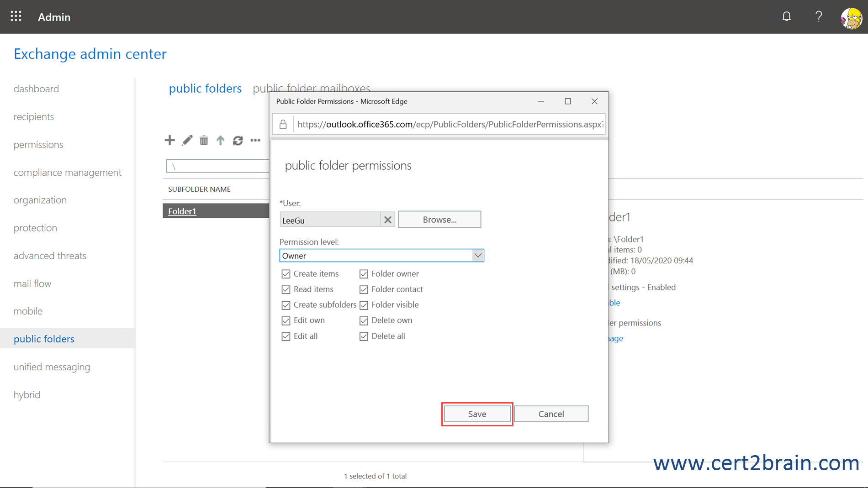
Task: Refresh the public folders list
Action: point(238,141)
